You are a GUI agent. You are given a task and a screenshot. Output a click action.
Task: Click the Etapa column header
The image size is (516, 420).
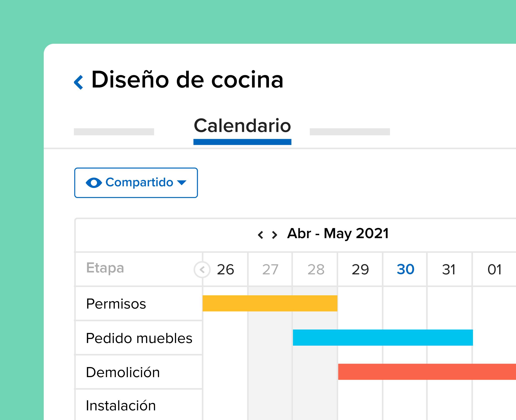click(105, 268)
